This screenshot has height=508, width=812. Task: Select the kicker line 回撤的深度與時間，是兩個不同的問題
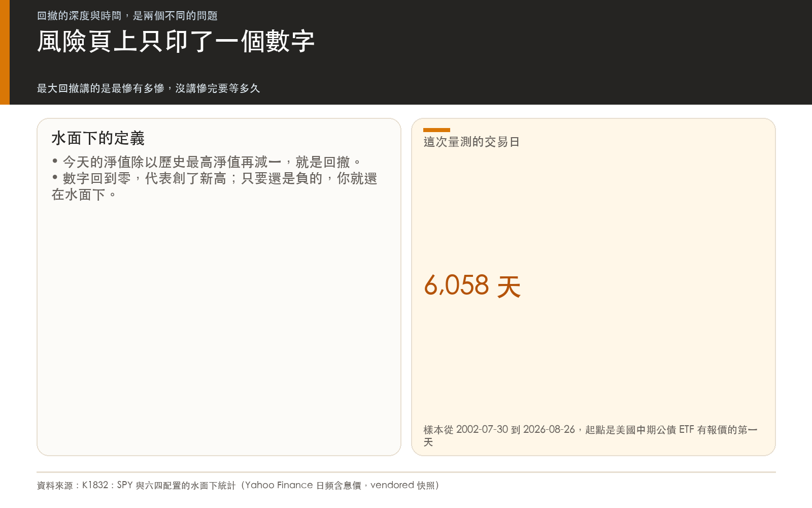(x=127, y=16)
